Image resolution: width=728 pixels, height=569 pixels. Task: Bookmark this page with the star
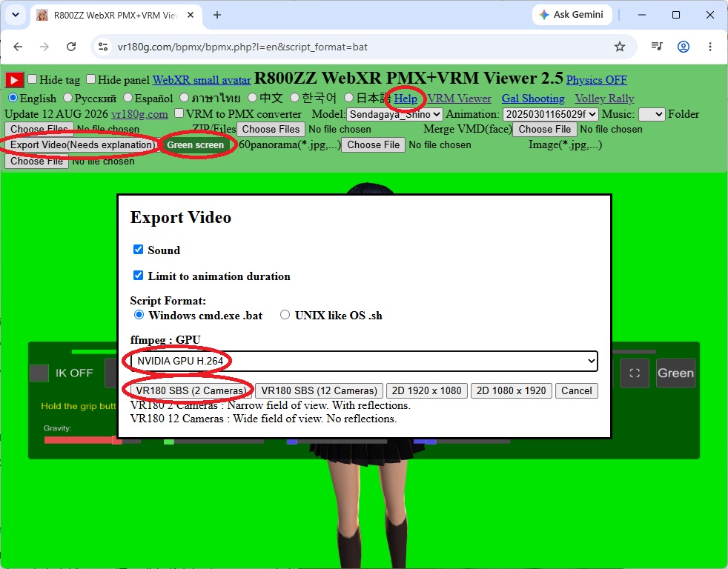point(619,47)
